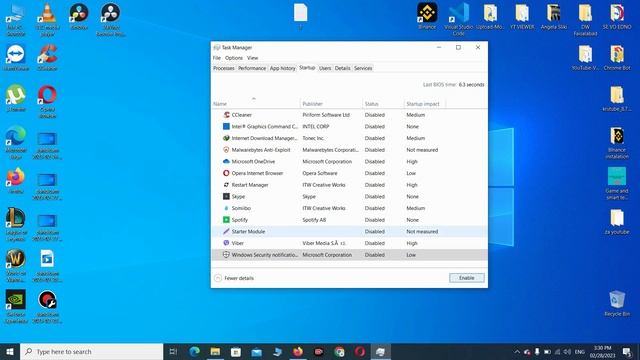This screenshot has width=640, height=360.
Task: Select the Restart Manager row
Action: coord(349,185)
